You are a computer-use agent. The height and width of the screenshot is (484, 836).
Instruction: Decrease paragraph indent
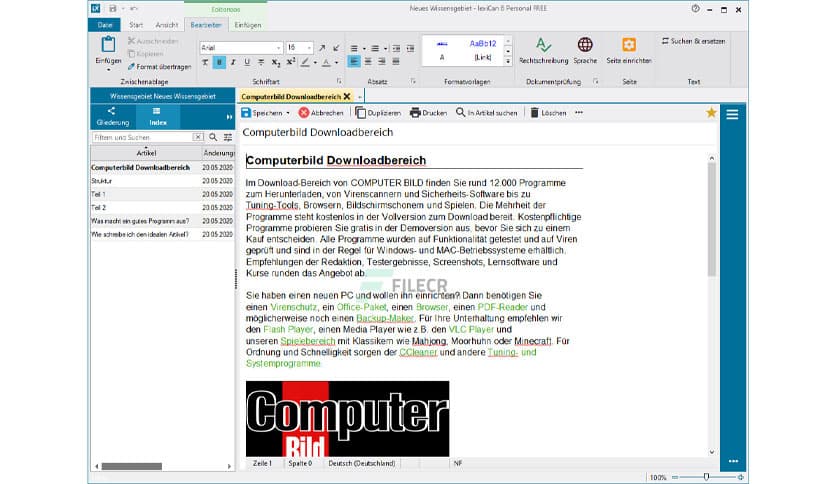[396, 49]
